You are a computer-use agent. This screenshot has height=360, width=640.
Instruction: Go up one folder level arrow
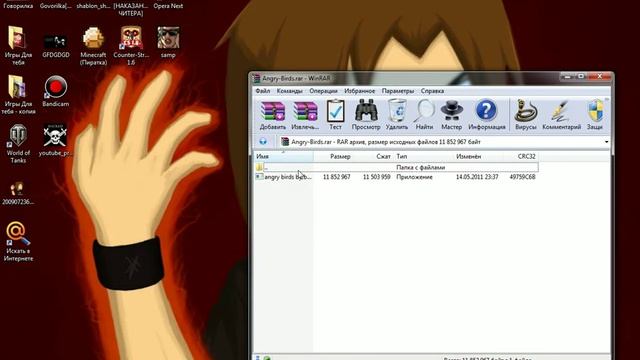click(263, 142)
